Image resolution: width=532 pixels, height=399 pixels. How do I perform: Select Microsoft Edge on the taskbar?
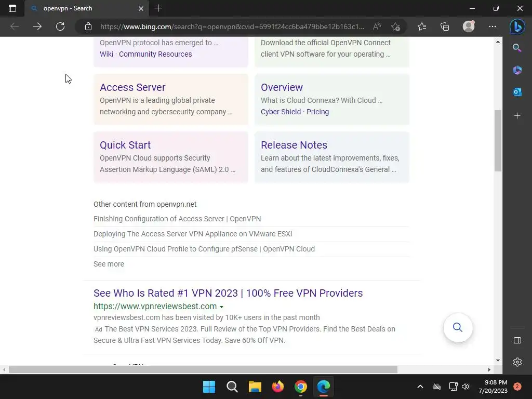(323, 387)
